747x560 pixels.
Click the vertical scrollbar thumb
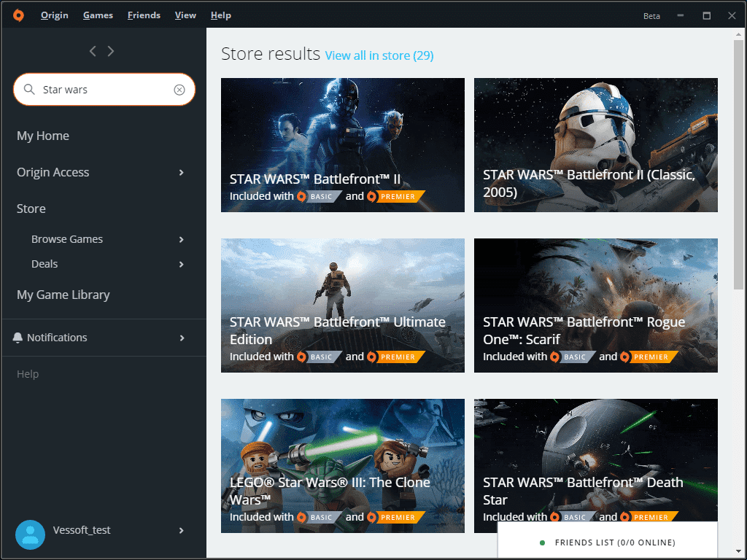(738, 164)
